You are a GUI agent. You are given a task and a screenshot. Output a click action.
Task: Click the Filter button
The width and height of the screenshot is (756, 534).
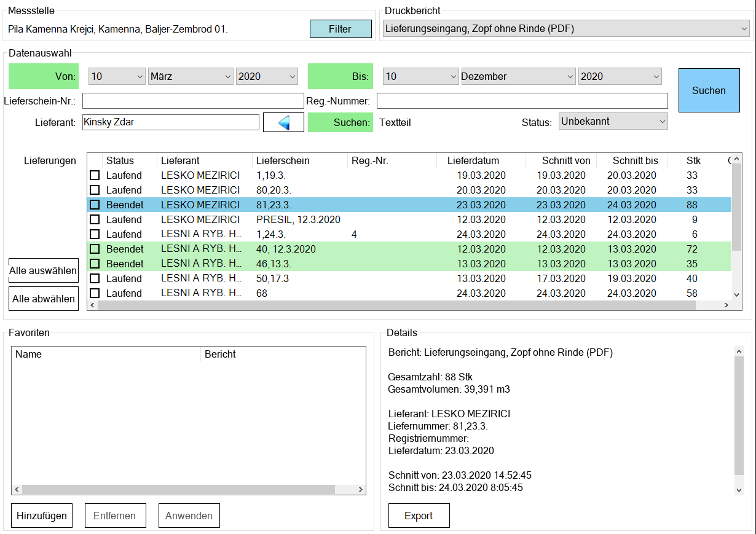(x=341, y=29)
